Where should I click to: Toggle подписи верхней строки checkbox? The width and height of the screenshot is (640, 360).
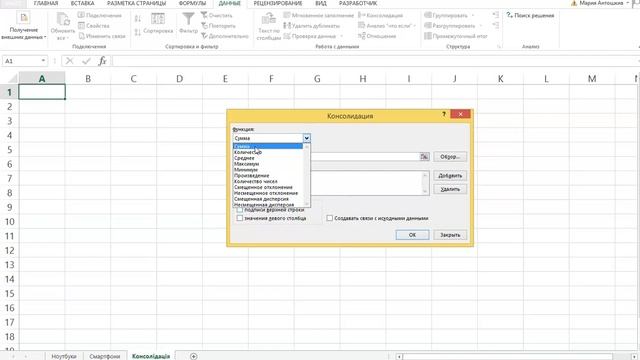240,210
